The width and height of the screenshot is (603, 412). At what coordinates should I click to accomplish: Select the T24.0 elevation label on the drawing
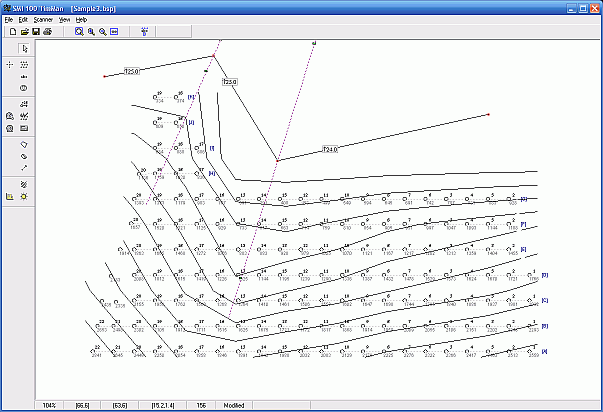tap(330, 149)
